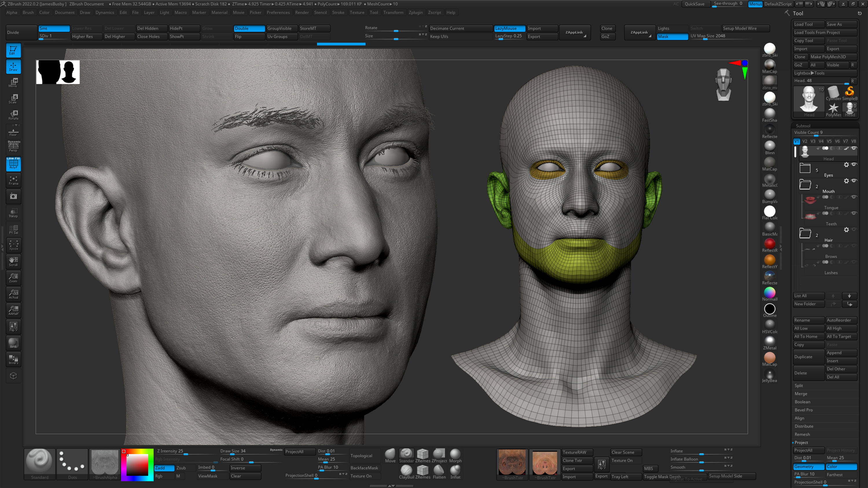Open the Zplugin menu

tap(415, 12)
